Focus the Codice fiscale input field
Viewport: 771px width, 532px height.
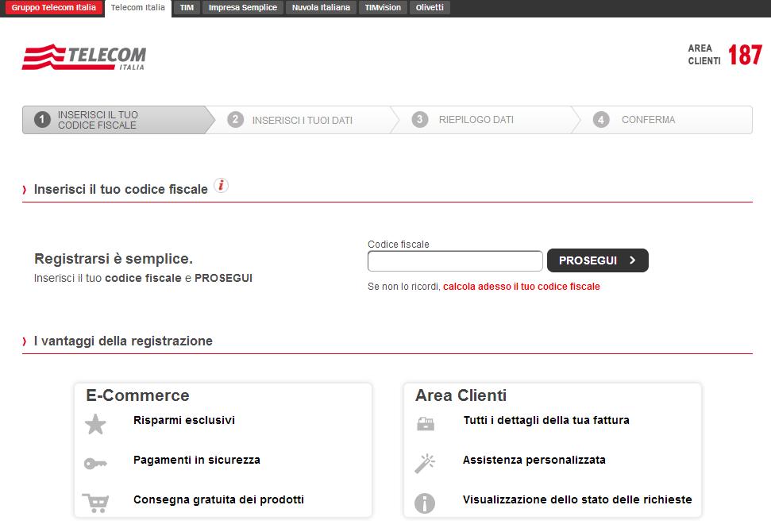pos(455,261)
